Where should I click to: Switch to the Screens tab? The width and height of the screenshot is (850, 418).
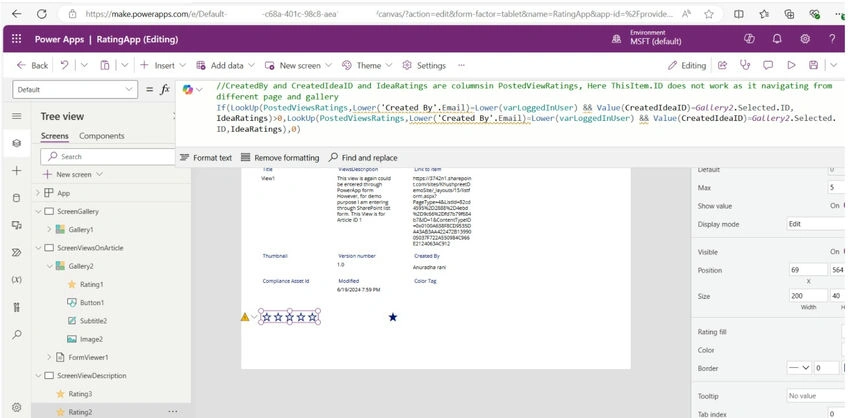[54, 136]
